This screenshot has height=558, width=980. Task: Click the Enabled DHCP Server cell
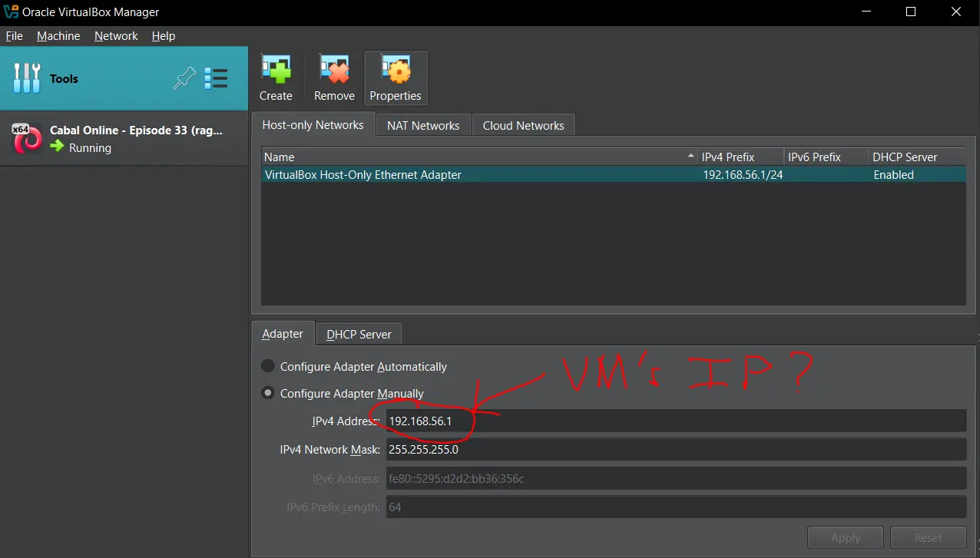(x=893, y=174)
